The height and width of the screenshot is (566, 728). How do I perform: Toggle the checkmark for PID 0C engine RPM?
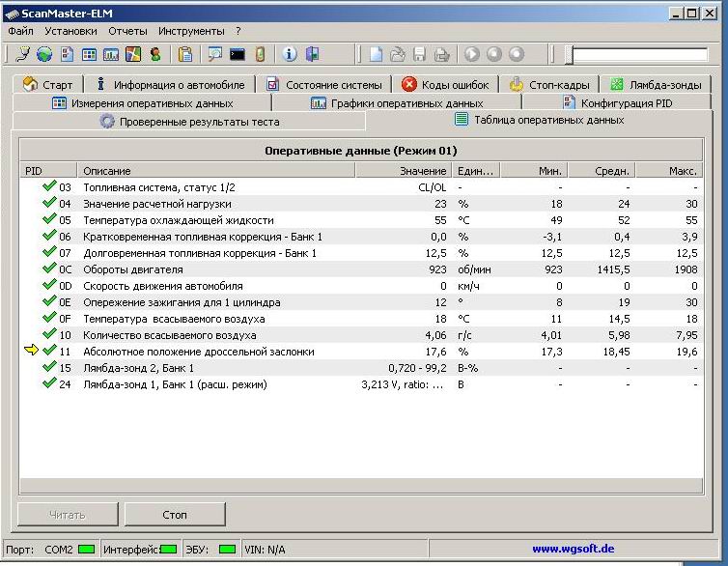[x=49, y=269]
